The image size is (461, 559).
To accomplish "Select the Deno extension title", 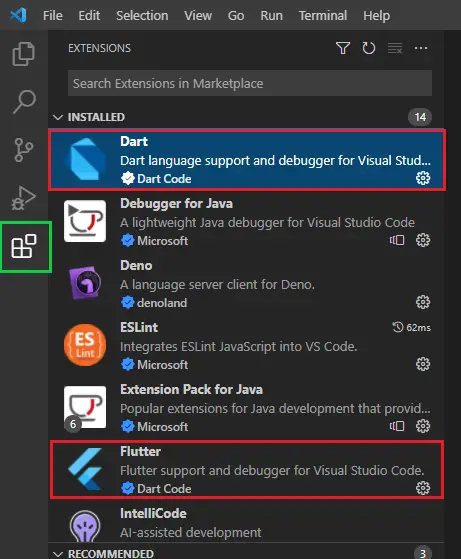I will [x=136, y=266].
